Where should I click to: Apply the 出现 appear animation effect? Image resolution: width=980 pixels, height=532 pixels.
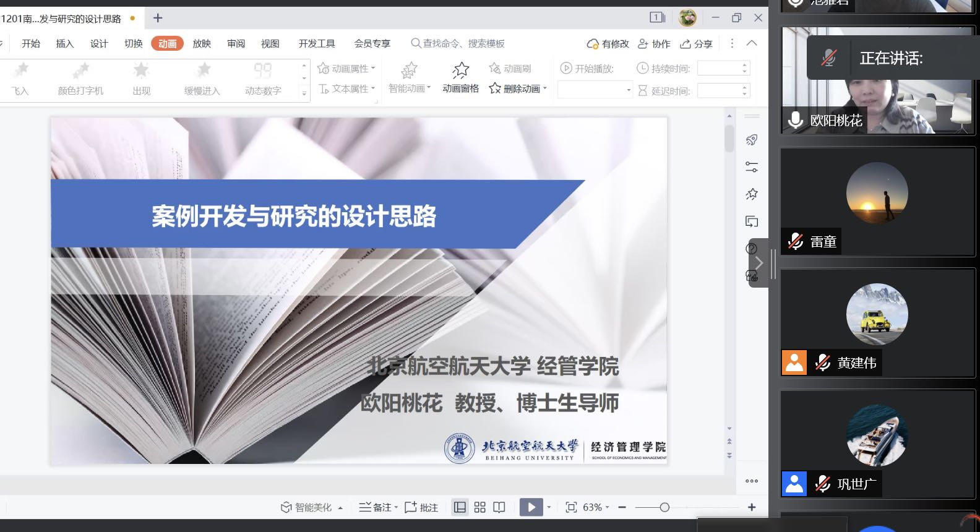click(141, 79)
